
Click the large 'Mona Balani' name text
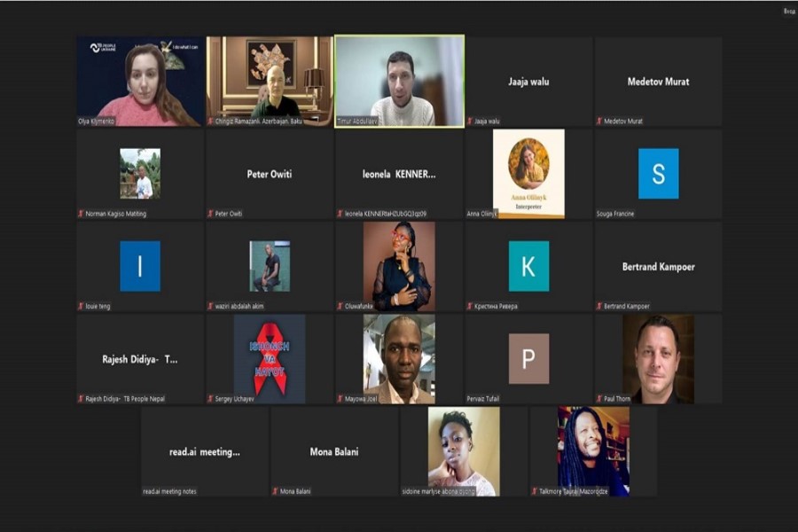(x=334, y=452)
